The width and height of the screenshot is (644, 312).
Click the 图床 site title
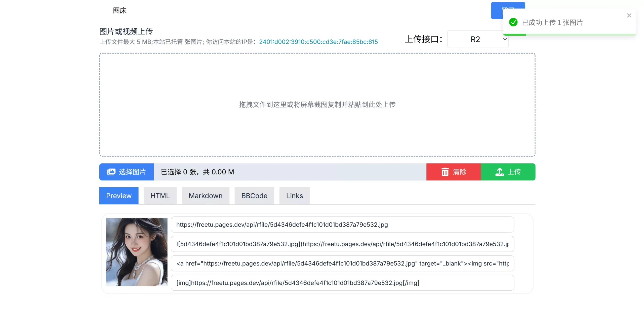120,10
